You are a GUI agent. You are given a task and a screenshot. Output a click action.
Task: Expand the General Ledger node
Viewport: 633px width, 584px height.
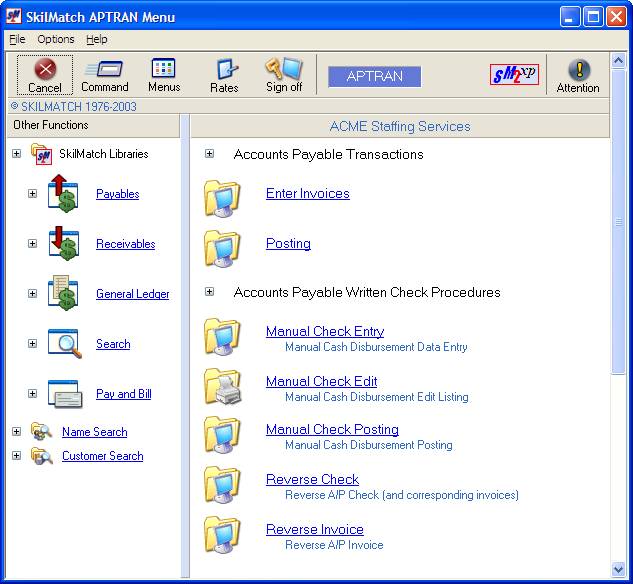(x=32, y=294)
